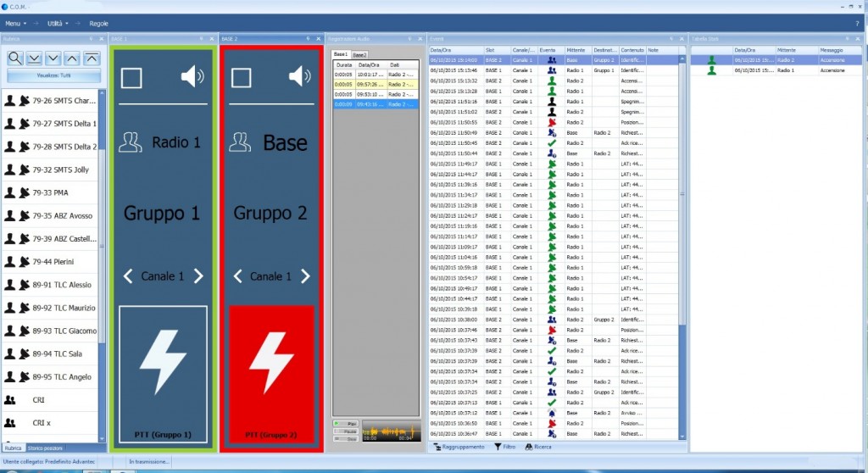Open the Regole menu item
The image size is (868, 473).
coord(98,23)
